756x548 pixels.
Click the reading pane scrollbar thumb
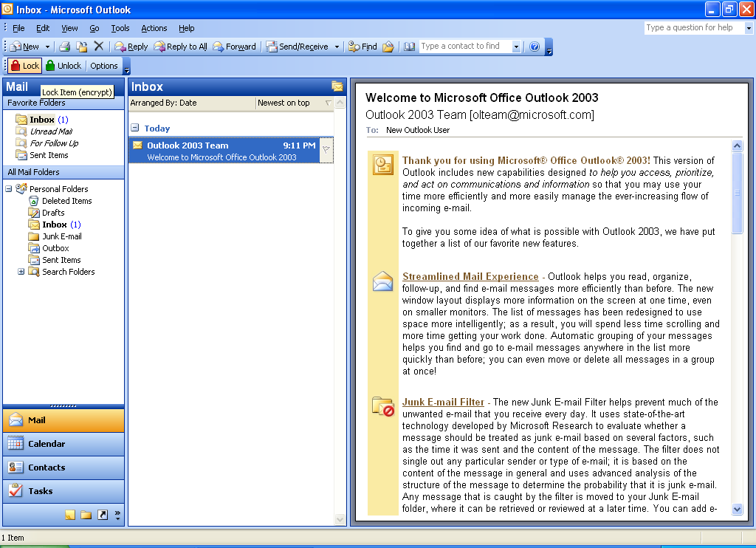pos(737,193)
